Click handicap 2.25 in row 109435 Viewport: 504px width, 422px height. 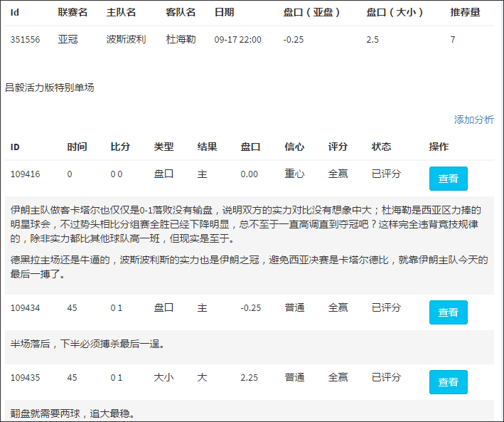tap(249, 378)
